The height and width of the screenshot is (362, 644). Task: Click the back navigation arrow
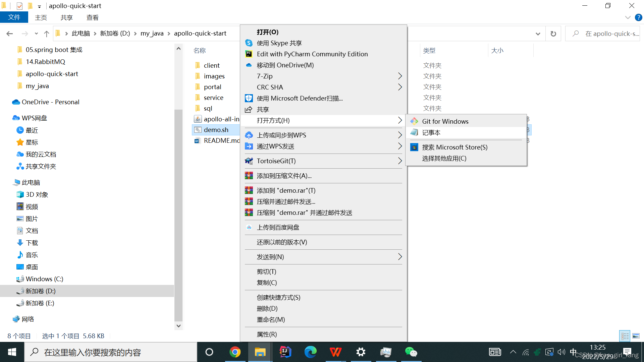pos(9,34)
